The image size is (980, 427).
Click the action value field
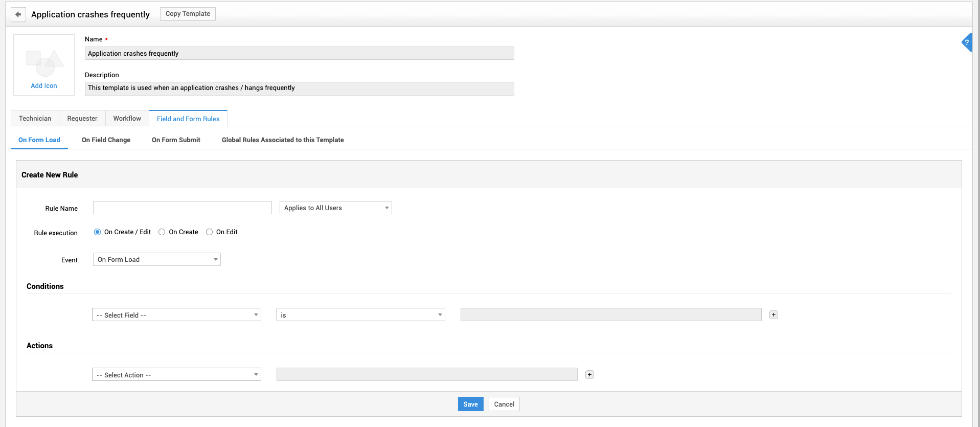coord(427,374)
